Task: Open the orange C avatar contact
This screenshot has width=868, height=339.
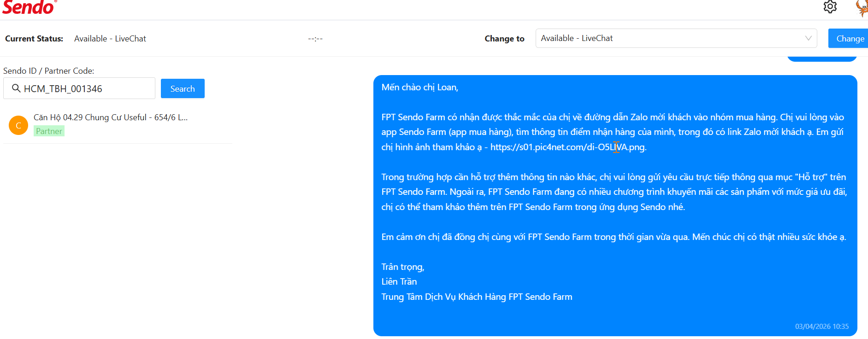Action: pos(18,125)
